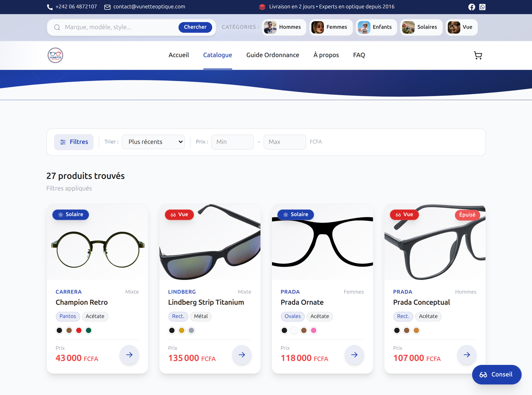532x395 pixels.
Task: Click the LINDBERG brand label
Action: (x=182, y=292)
